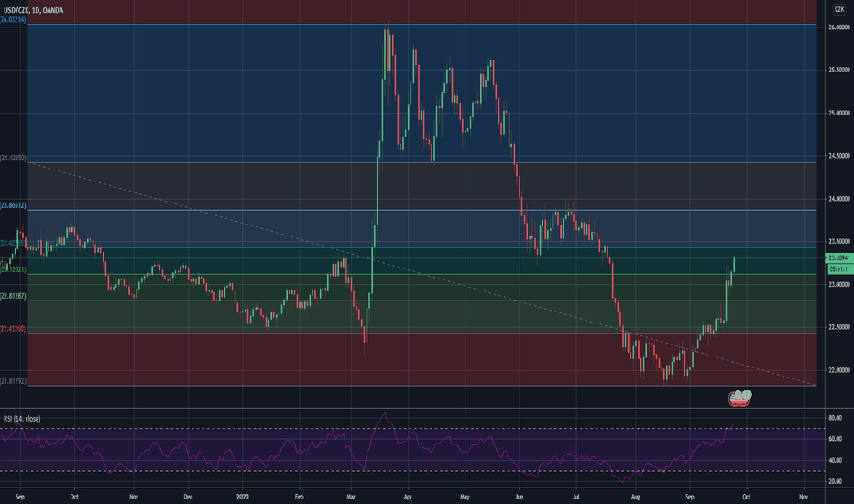This screenshot has width=854, height=504.
Task: Click the May label on time axis
Action: click(x=465, y=497)
